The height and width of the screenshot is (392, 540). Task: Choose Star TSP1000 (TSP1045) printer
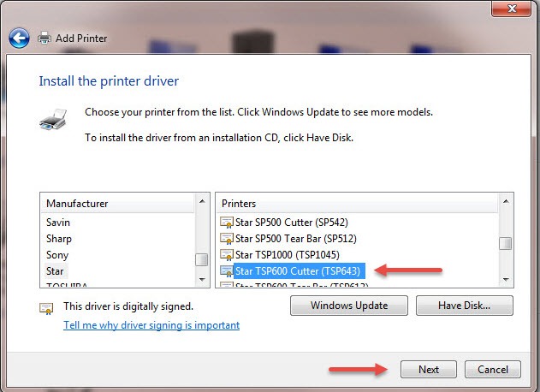288,254
